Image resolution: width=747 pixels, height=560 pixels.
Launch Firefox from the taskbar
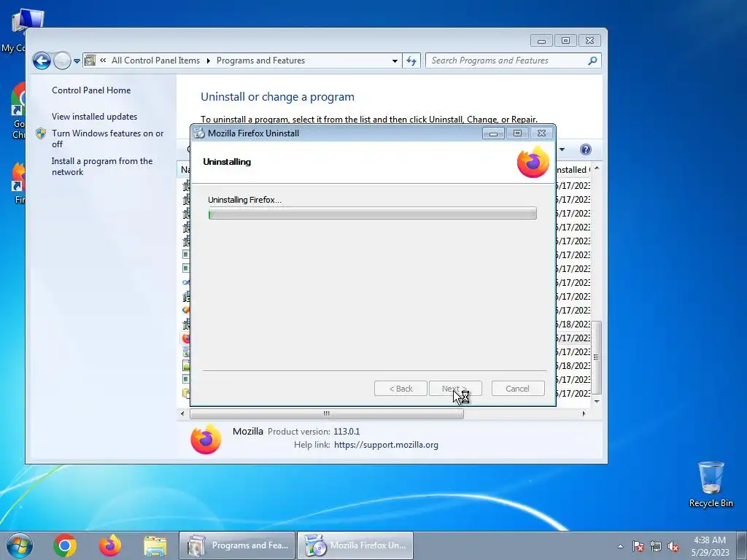[x=110, y=545]
